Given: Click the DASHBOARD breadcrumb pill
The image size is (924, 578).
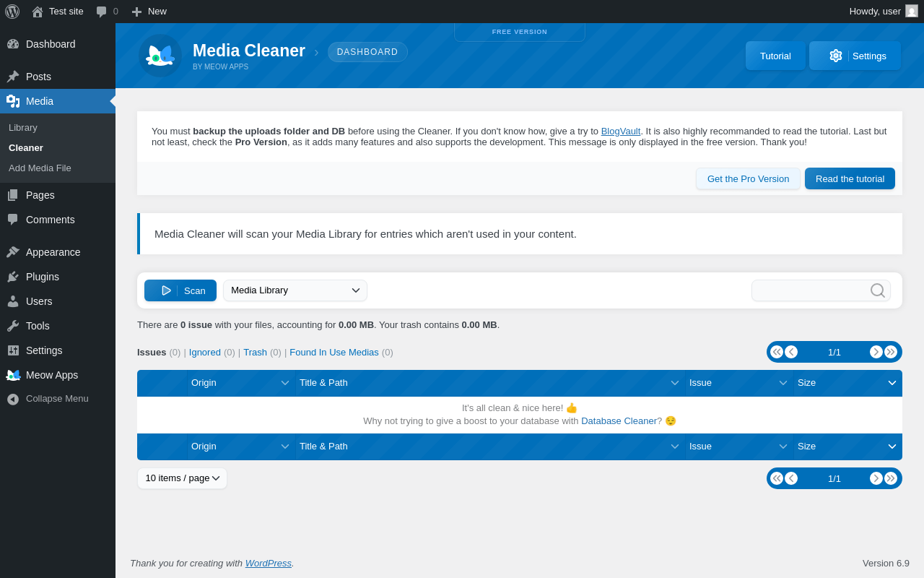Looking at the screenshot, I should [x=367, y=52].
